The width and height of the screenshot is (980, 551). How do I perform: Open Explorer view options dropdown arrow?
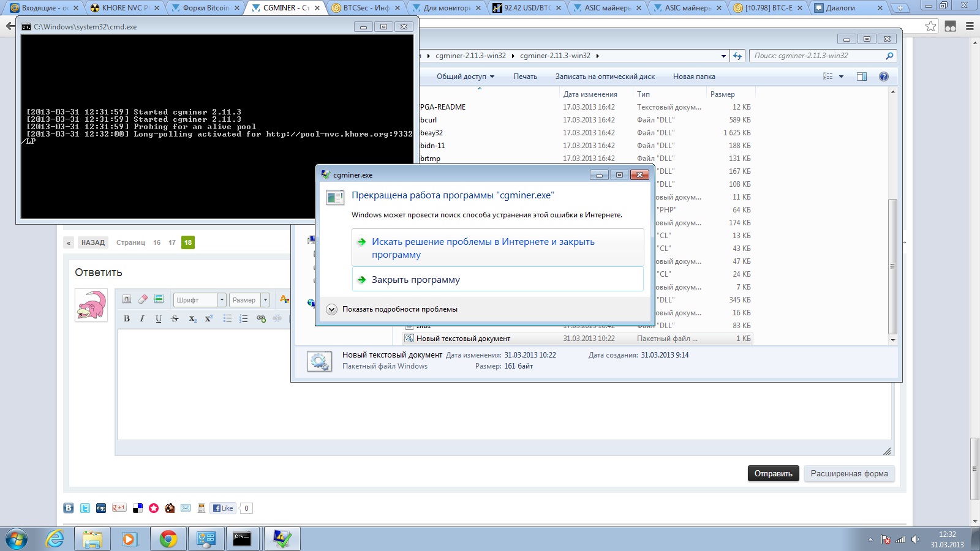click(x=841, y=77)
